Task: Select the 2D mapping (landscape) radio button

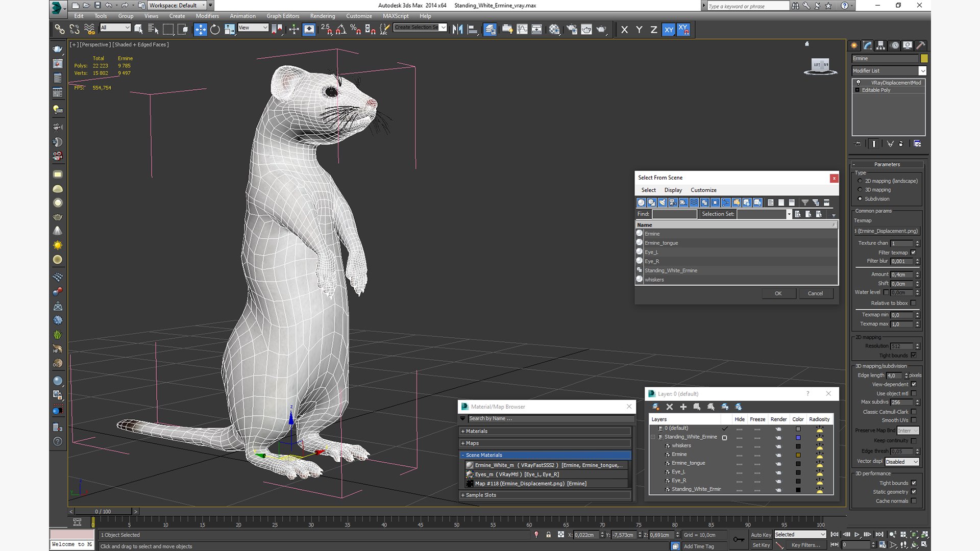Action: click(860, 181)
